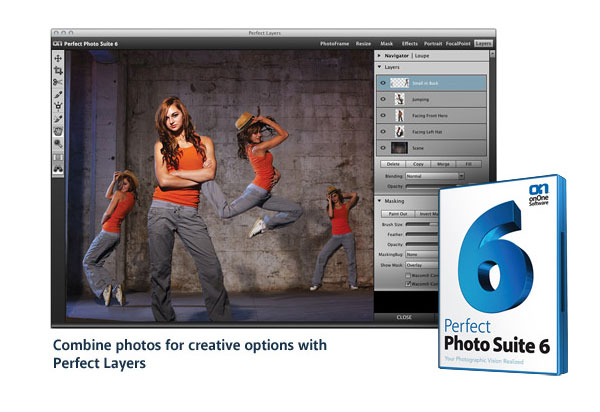Click the Delete layer button

393,164
